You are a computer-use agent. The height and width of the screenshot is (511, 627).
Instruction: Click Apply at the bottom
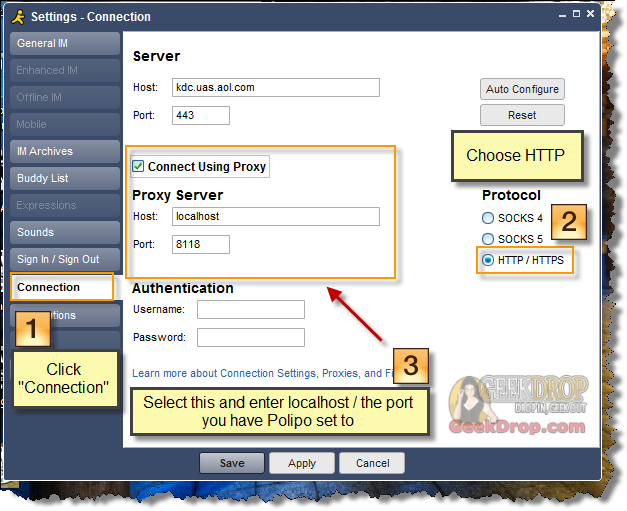[x=302, y=463]
